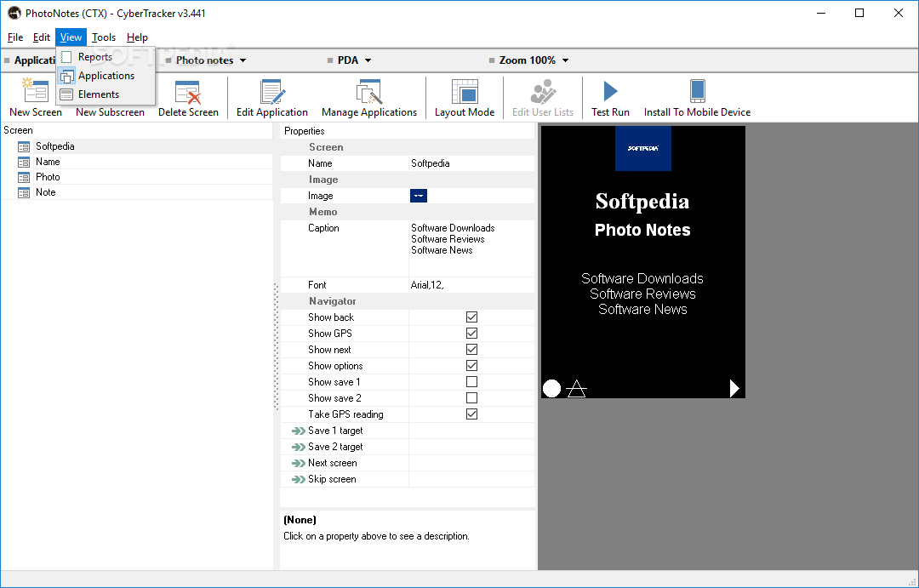Viewport: 919px width, 588px height.
Task: Click the Memo section header
Action: [x=408, y=212]
